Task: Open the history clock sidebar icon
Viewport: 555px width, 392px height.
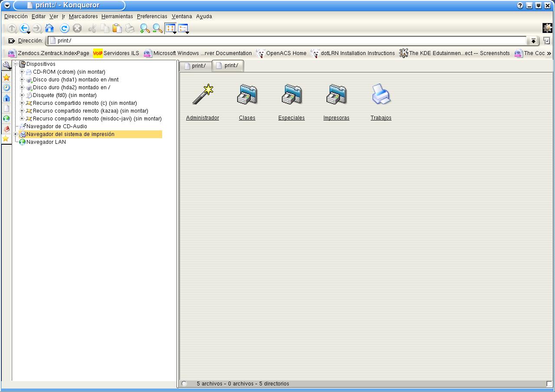Action: point(7,87)
